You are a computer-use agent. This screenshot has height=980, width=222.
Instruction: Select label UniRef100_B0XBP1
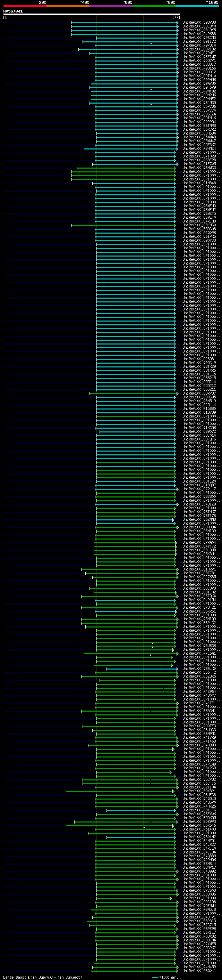pos(199,791)
